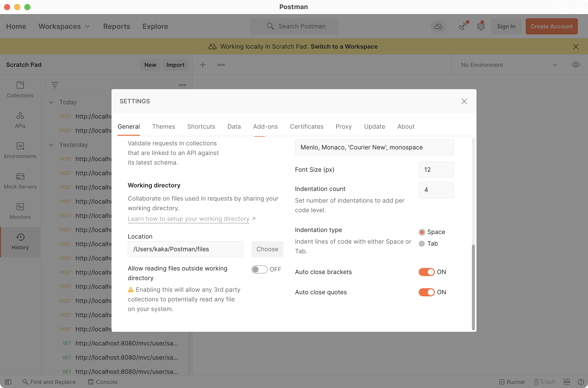Screen dimensions: 588x388
Task: Open the Monitors sidebar icon
Action: coord(20,211)
